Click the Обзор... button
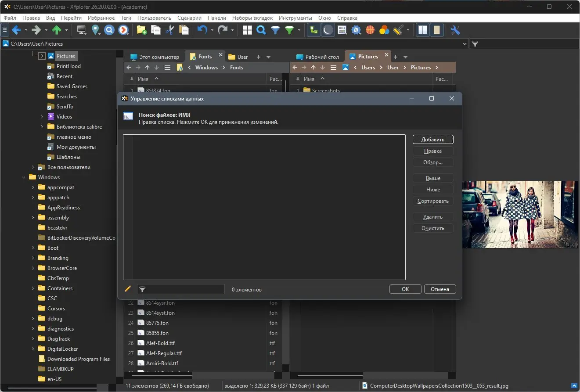 pyautogui.click(x=433, y=162)
